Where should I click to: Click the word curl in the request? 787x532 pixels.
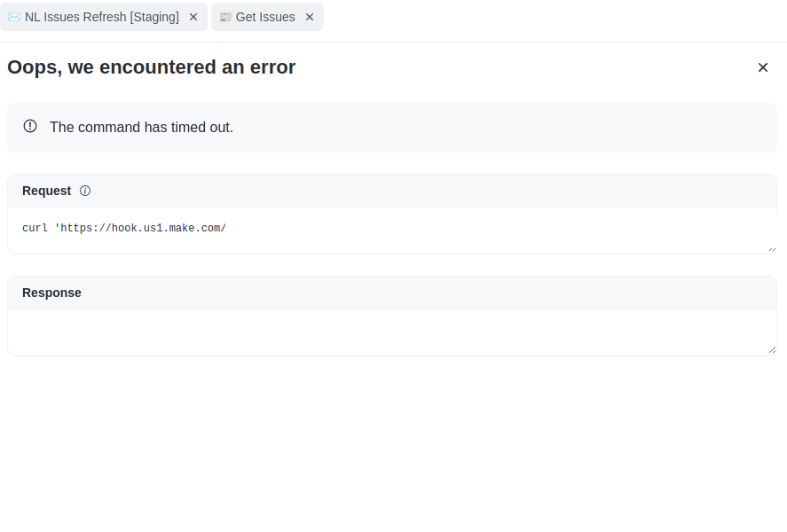pos(35,229)
